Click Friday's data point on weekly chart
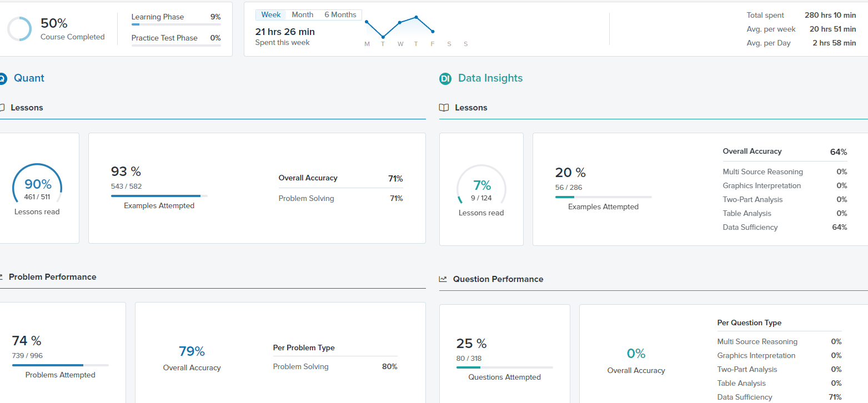Viewport: 868px width, 403px height. pyautogui.click(x=433, y=32)
